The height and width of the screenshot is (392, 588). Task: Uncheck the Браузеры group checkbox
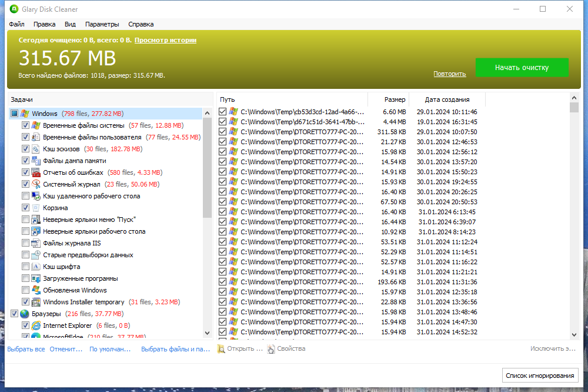point(14,314)
